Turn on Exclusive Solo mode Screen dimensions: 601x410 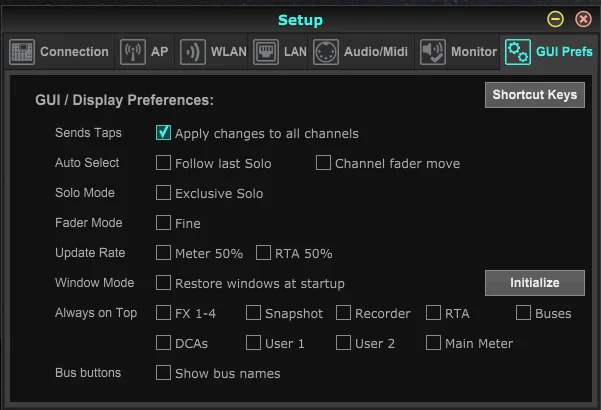tap(163, 192)
